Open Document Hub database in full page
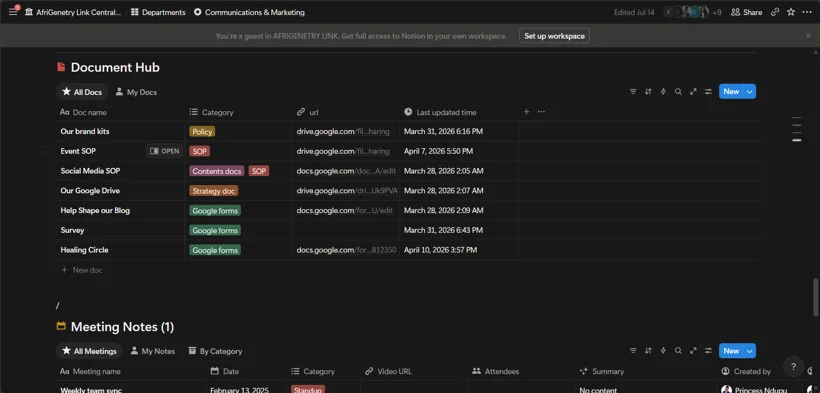The width and height of the screenshot is (820, 393). [693, 92]
